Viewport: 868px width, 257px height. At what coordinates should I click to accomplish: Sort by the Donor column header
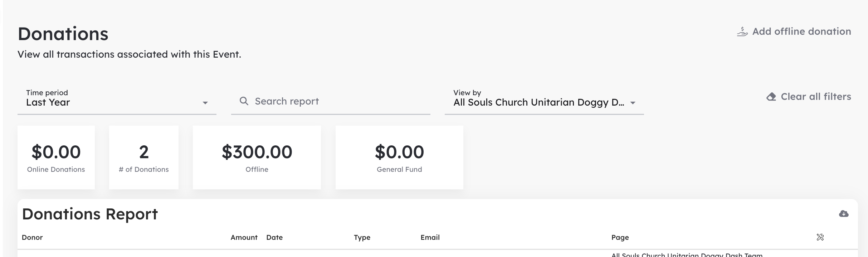(x=32, y=237)
